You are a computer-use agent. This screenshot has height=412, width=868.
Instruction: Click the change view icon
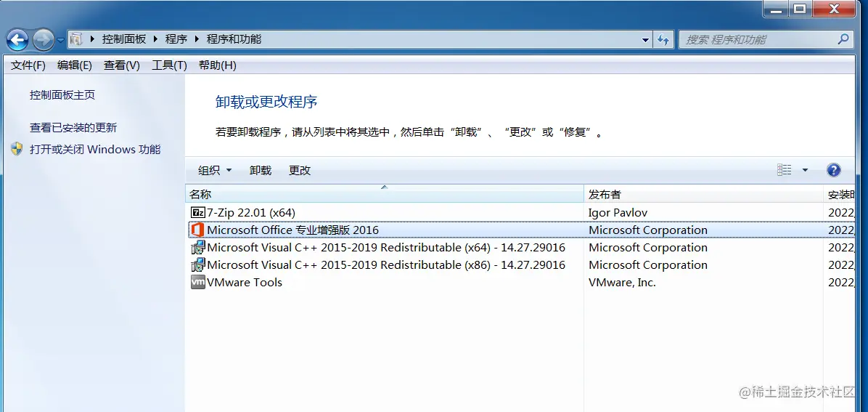(785, 170)
